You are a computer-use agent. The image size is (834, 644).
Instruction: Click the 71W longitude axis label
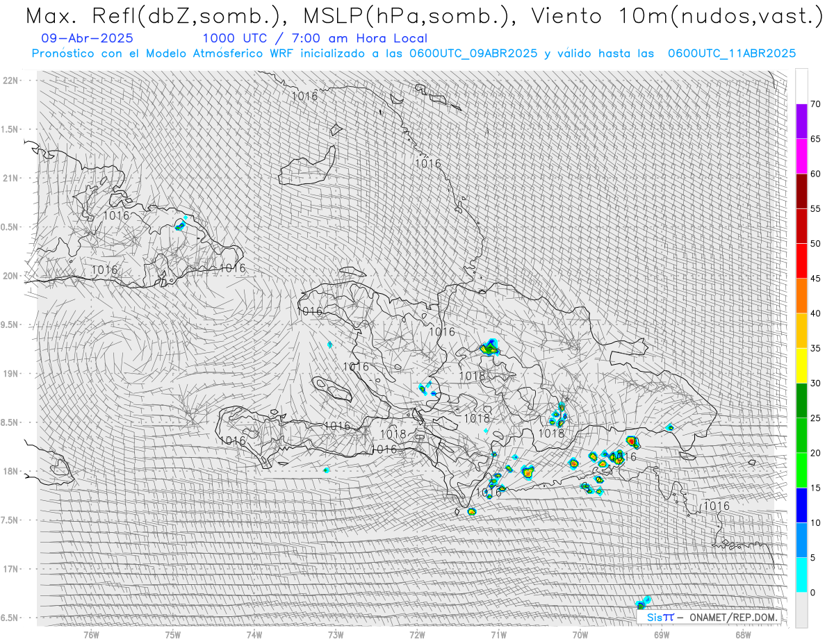tap(498, 635)
